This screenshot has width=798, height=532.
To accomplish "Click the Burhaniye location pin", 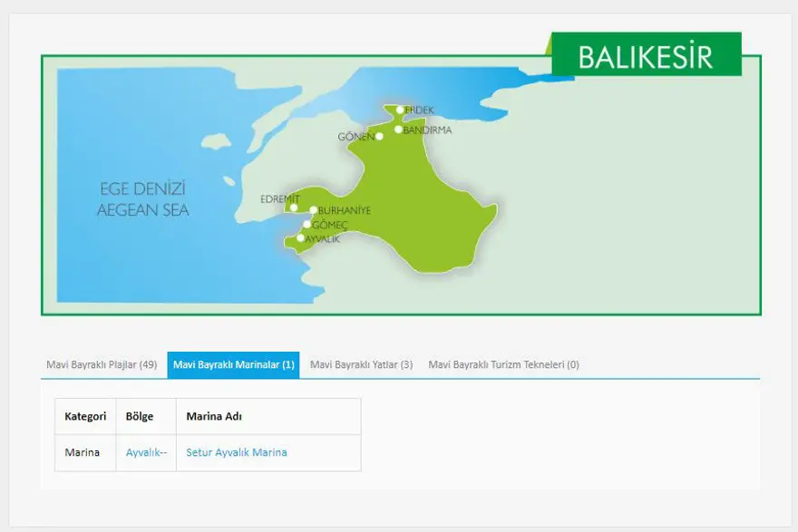I will click(x=312, y=209).
